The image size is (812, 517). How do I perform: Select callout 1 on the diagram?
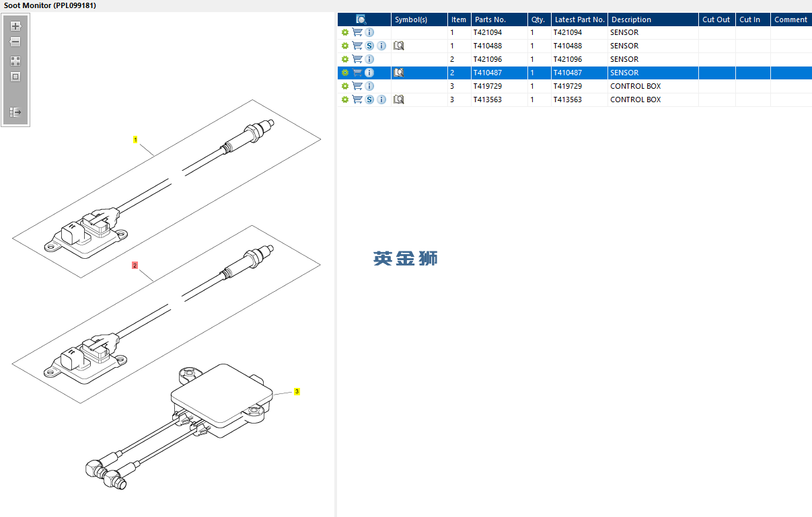[x=135, y=140]
